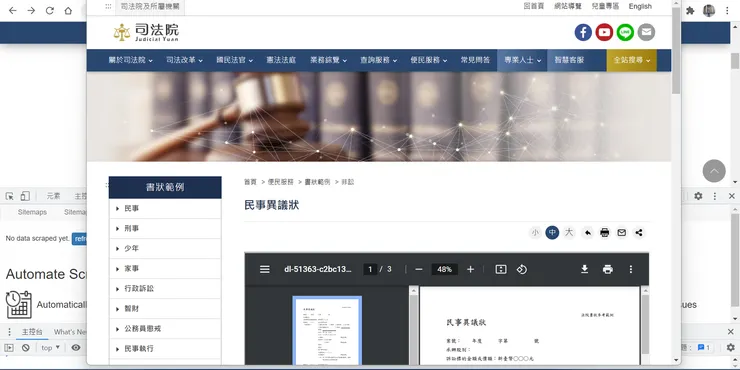Forward the page by email icon
Viewport: 740px width, 370px height.
tap(622, 233)
